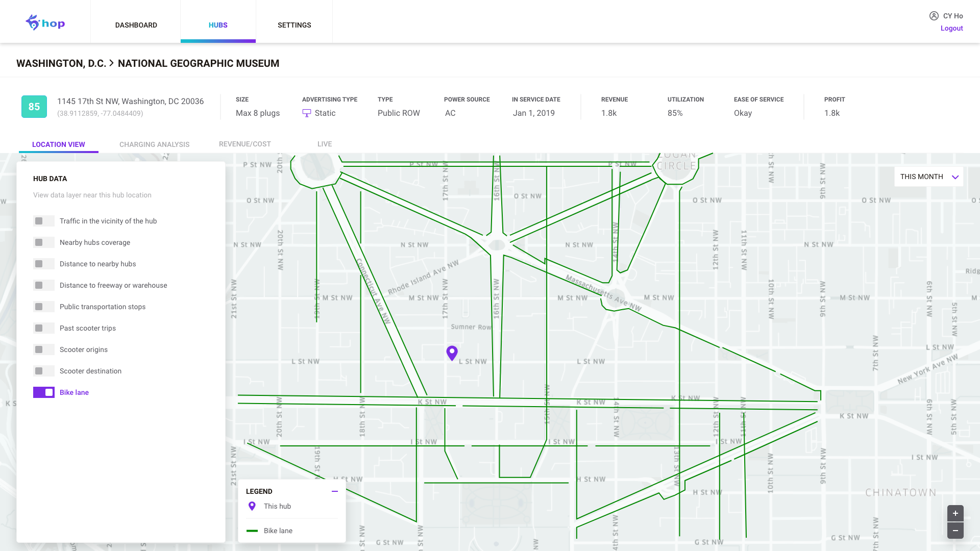Disable the Bike lane toggle
The height and width of the screenshot is (551, 980).
coord(44,392)
